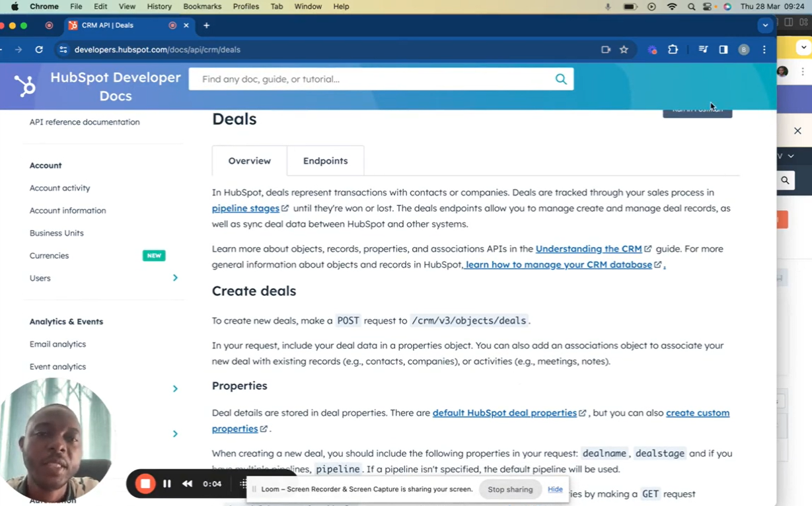Screen dimensions: 812x506
Task: Open Account activity in the sidebar
Action: (59, 188)
